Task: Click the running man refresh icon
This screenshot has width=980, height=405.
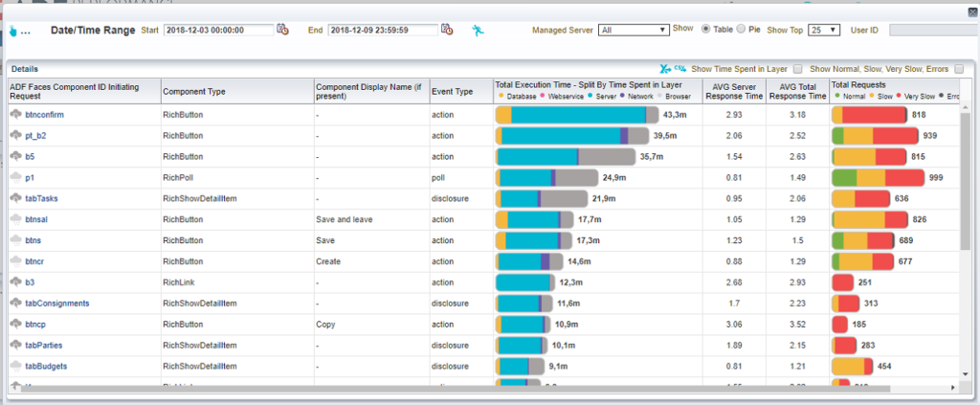Action: coord(478,30)
